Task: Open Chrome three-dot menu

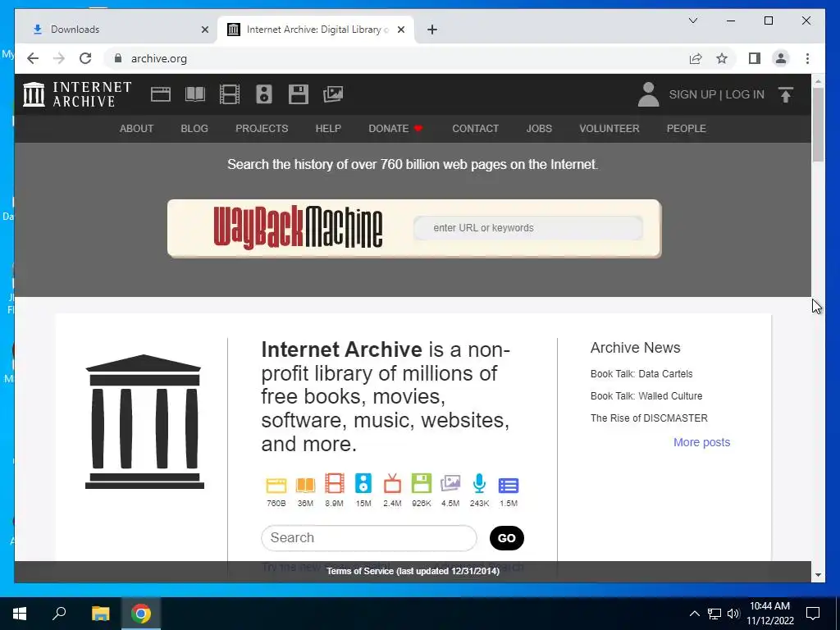Action: [x=807, y=58]
